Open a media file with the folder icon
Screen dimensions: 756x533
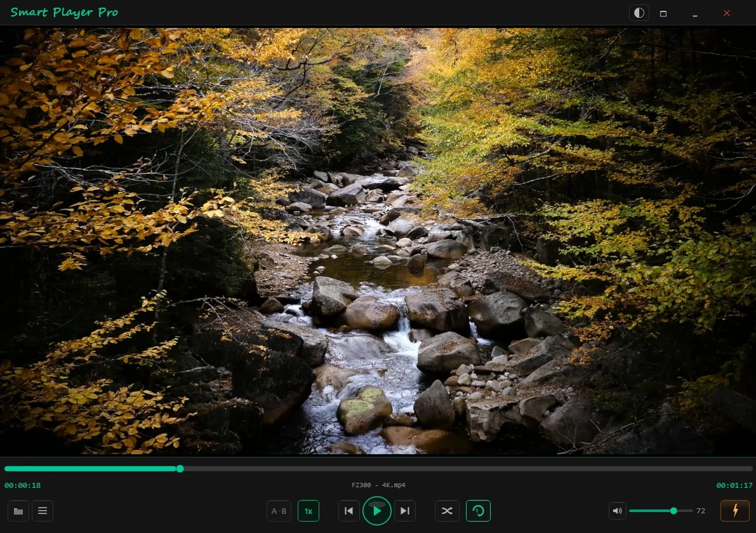pos(18,511)
